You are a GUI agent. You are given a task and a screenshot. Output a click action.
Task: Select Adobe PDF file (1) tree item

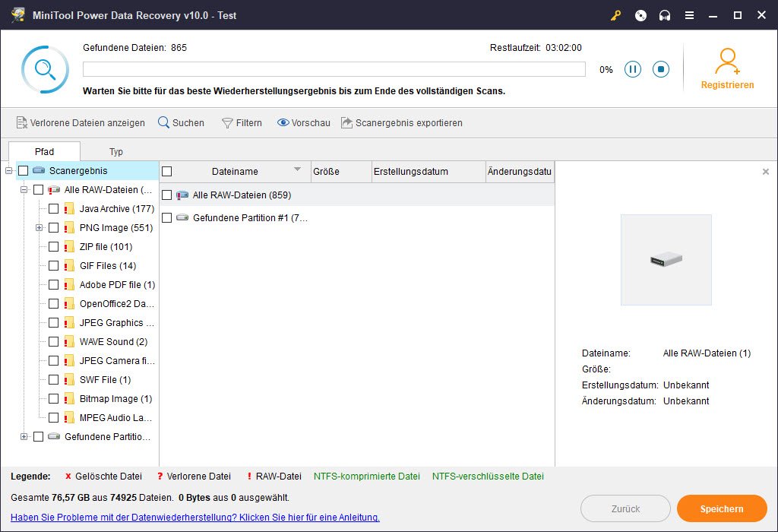coord(117,285)
